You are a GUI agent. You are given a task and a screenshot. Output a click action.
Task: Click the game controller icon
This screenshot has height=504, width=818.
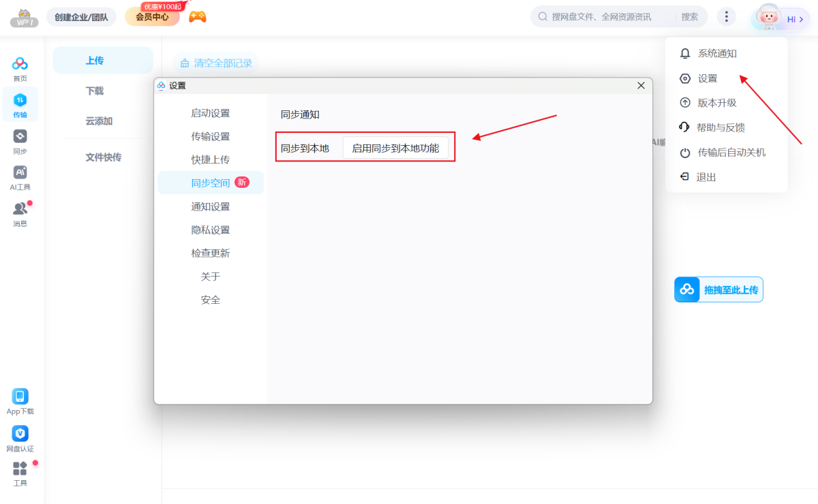click(198, 16)
